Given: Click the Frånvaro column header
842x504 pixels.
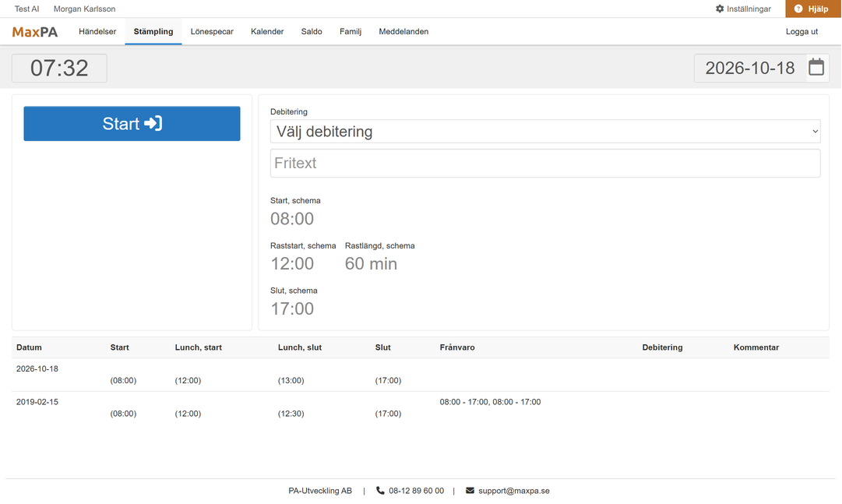Looking at the screenshot, I should pyautogui.click(x=457, y=347).
